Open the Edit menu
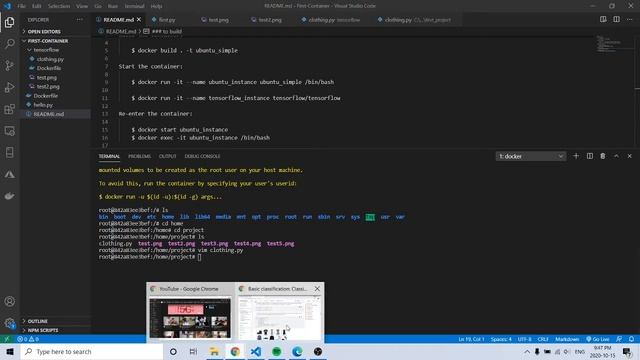 [x=37, y=6]
